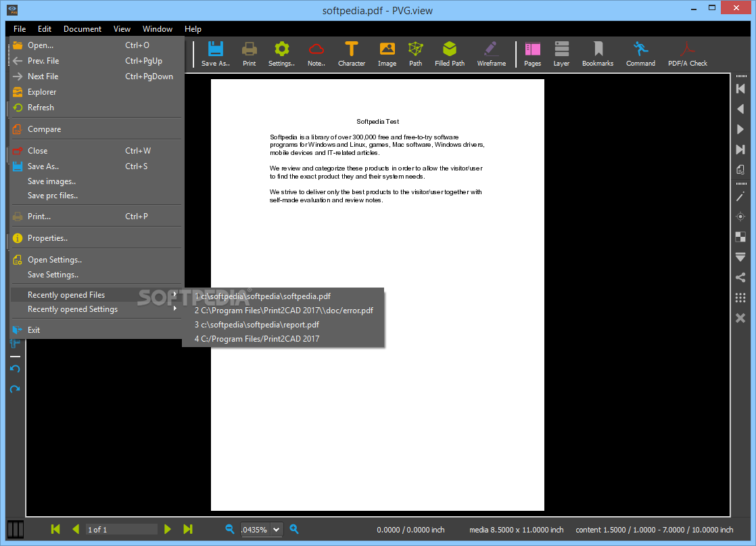756x546 pixels.
Task: Expand Recently opened Files submenu
Action: (x=97, y=295)
